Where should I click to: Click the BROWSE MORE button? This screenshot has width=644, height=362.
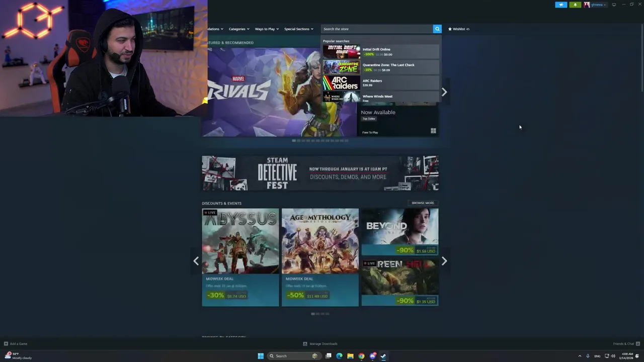[x=423, y=203]
